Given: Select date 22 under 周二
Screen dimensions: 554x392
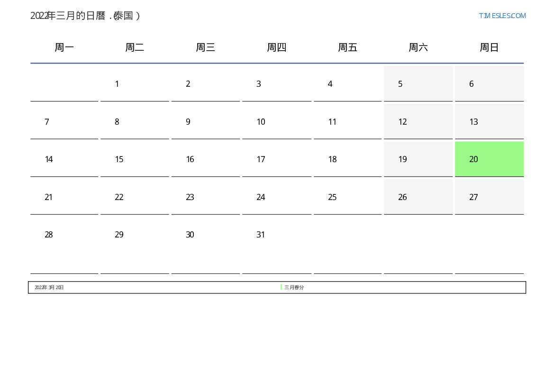Looking at the screenshot, I should tap(135, 197).
